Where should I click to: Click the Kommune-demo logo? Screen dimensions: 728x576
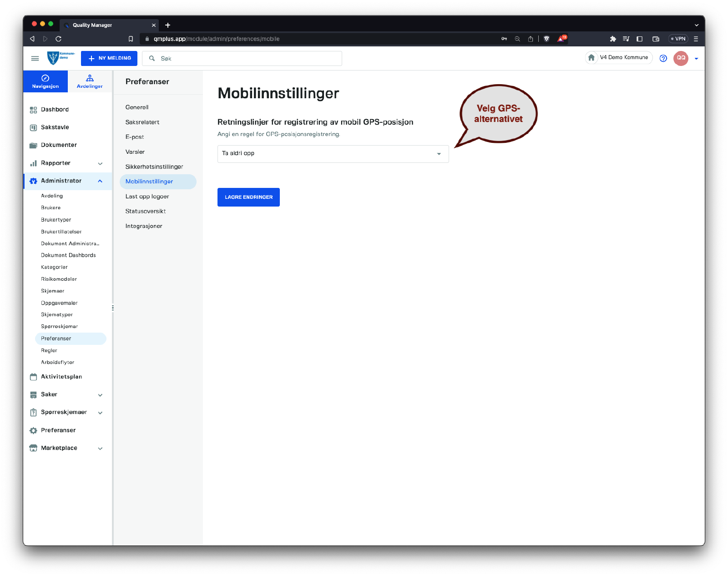[x=61, y=58]
